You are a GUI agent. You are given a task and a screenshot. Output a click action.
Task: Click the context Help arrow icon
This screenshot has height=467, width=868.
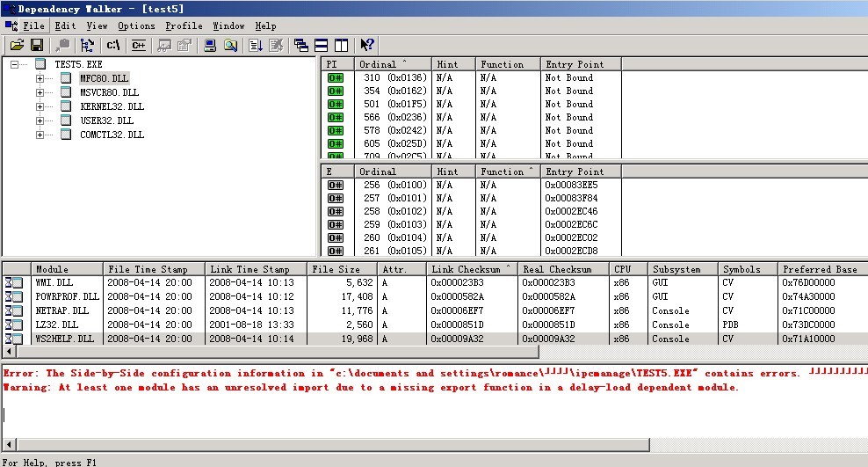(367, 45)
